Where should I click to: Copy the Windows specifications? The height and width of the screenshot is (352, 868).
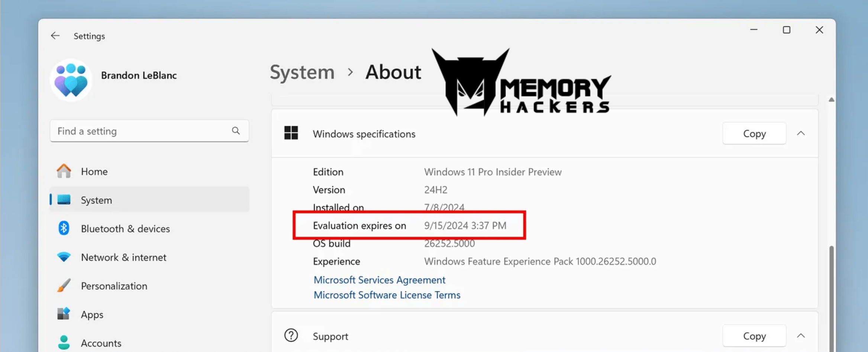click(x=754, y=134)
